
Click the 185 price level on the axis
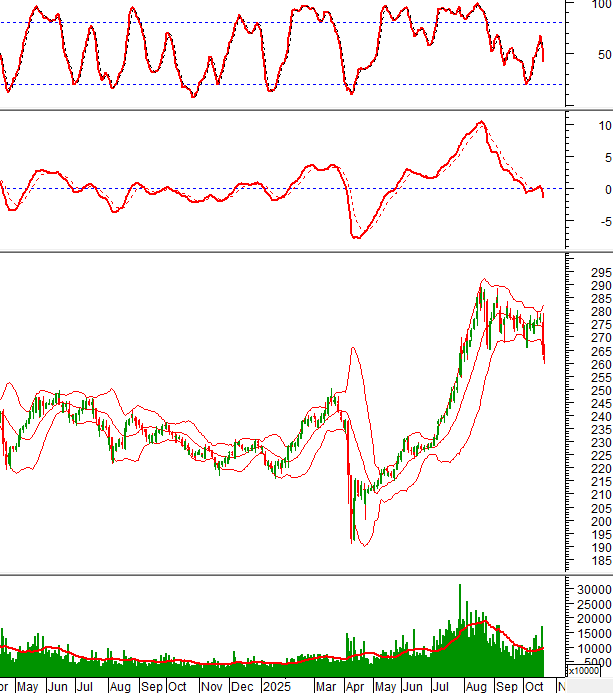tap(600, 561)
